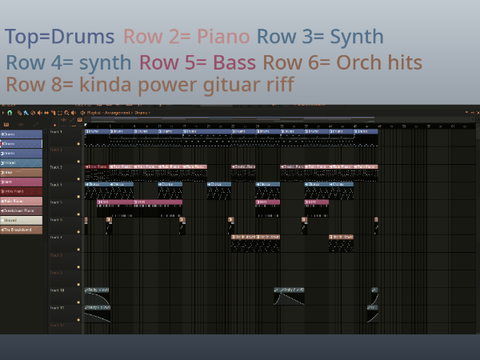
Task: Switch picker to the patterns tab
Action: [7, 124]
